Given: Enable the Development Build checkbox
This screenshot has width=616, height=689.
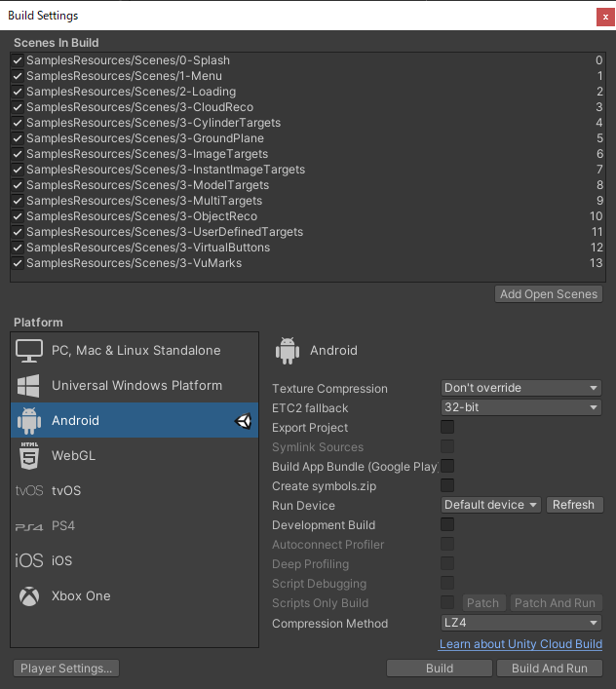Looking at the screenshot, I should click(447, 524).
